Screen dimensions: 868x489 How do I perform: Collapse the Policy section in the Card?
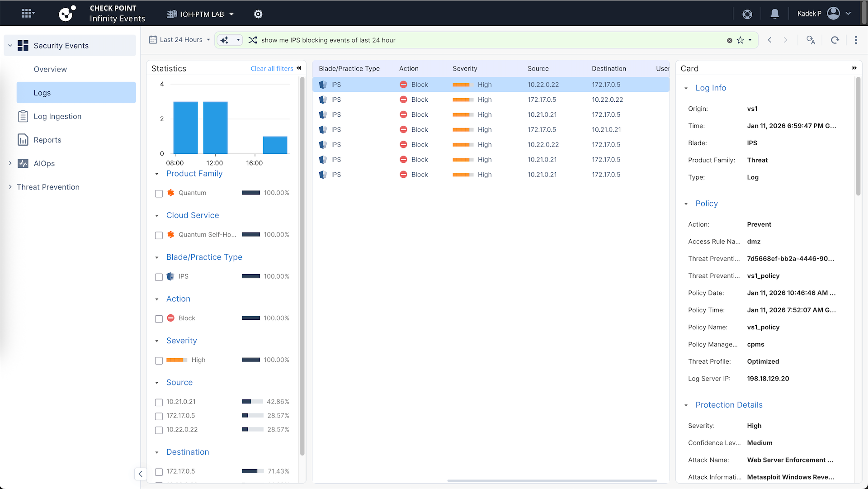click(686, 204)
